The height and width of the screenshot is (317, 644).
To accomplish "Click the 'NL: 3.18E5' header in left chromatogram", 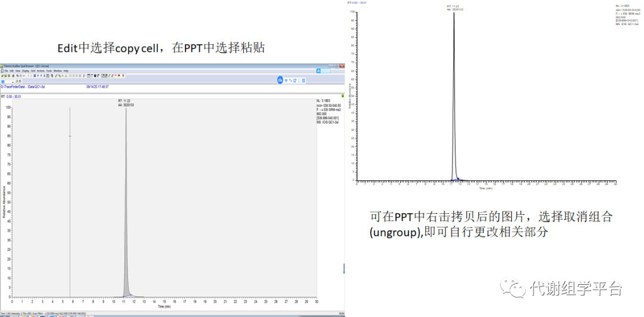I will coord(324,101).
